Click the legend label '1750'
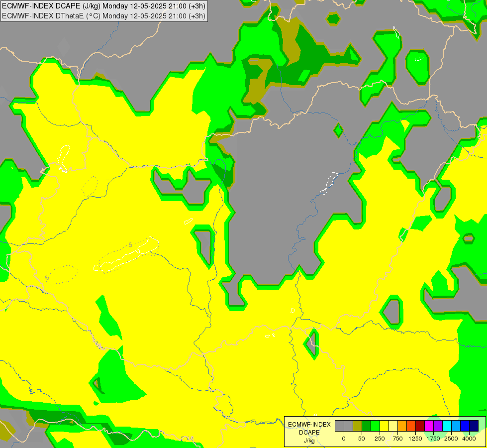 pyautogui.click(x=433, y=439)
